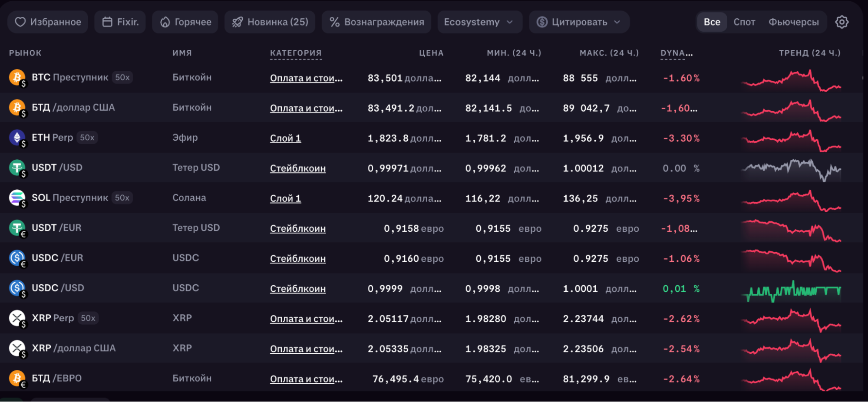
Task: Select the Горячее hot filter
Action: click(185, 22)
